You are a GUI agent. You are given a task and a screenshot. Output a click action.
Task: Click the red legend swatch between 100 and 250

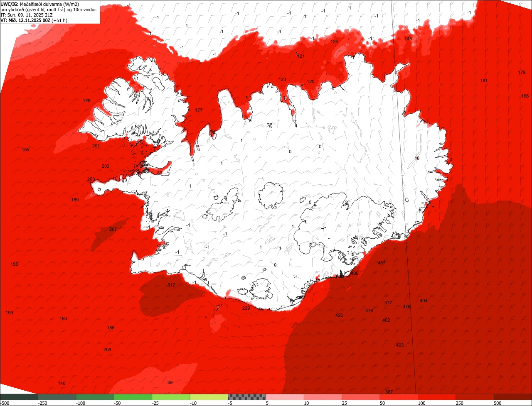437,397
